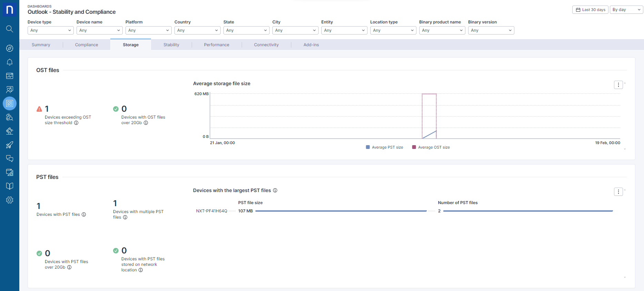Click the 19 Feb, 00:00 axis label
This screenshot has height=291, width=644.
607,143
